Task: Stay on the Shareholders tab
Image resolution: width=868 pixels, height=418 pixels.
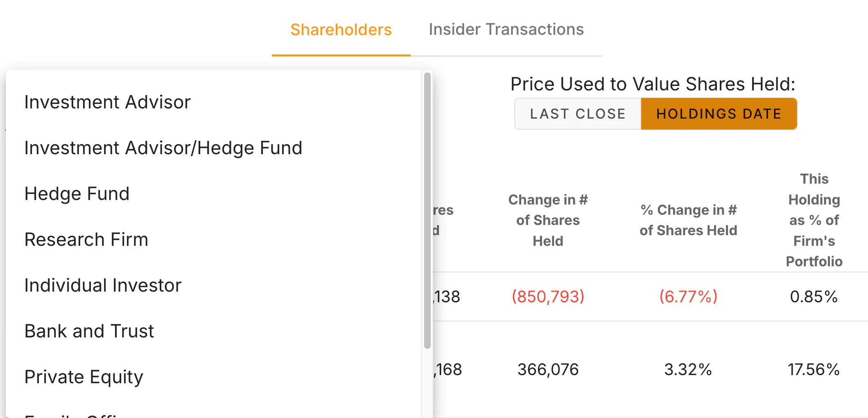Action: (x=341, y=29)
